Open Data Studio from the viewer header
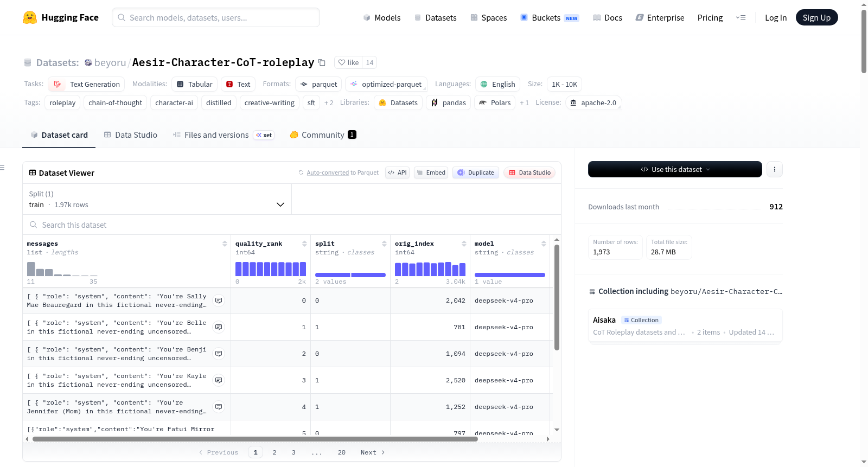Image resolution: width=868 pixels, height=467 pixels. point(529,172)
